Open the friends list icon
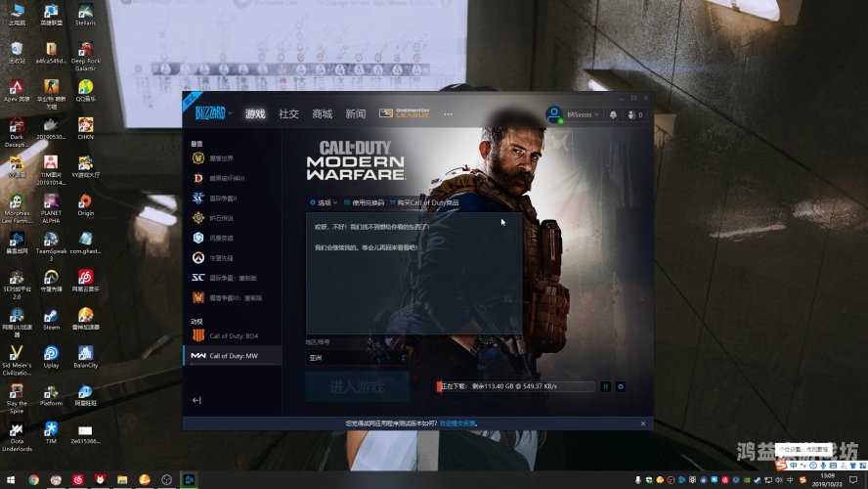The width and height of the screenshot is (868, 489). [x=634, y=114]
